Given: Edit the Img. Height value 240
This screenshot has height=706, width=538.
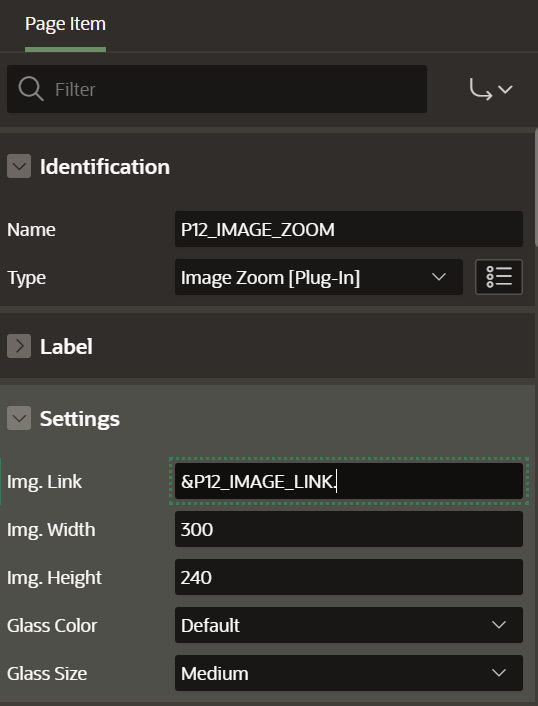Looking at the screenshot, I should (x=348, y=577).
